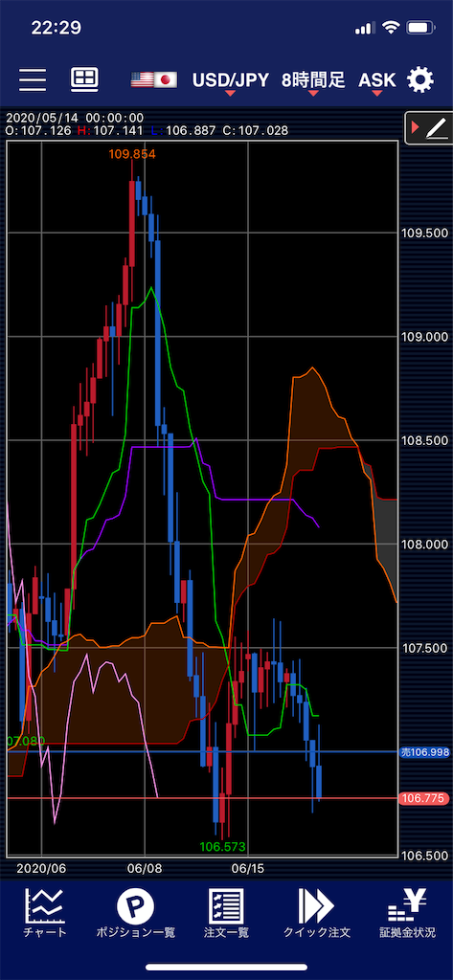Open the 8時間足 timeframe dropdown
This screenshot has height=980, width=453.
tap(313, 80)
